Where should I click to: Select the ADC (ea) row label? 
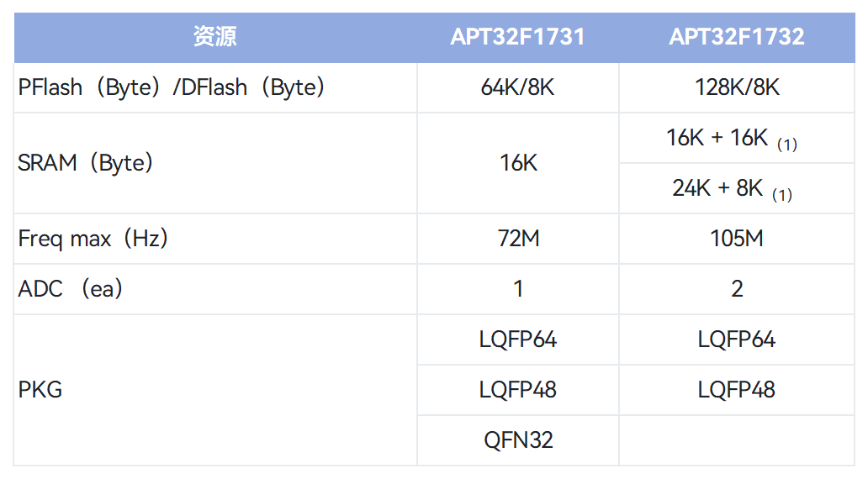coord(71,289)
